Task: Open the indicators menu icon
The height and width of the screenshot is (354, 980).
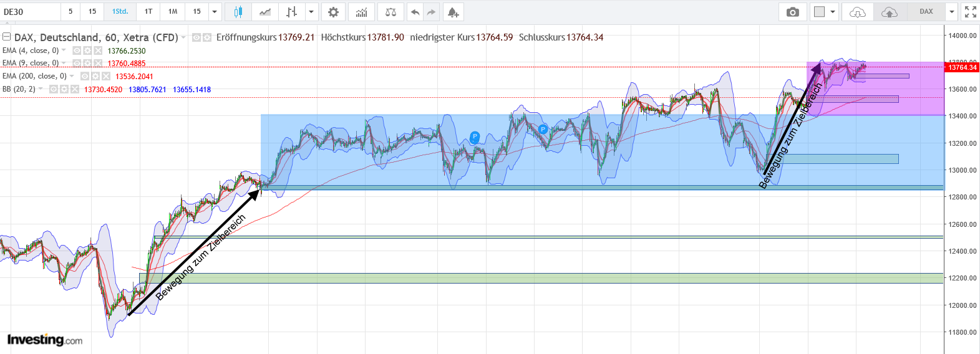Action: [x=362, y=12]
